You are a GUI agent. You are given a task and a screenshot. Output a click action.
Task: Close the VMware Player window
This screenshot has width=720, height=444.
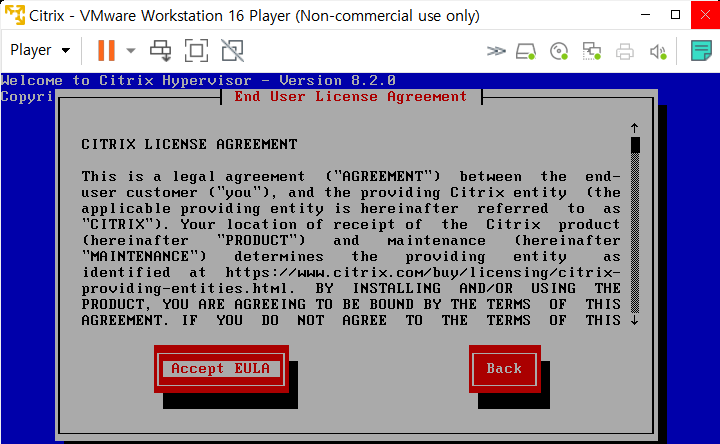pos(705,15)
